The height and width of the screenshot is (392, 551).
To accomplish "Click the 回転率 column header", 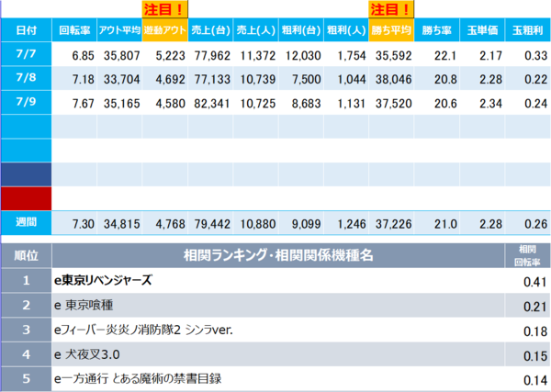I will [x=74, y=30].
